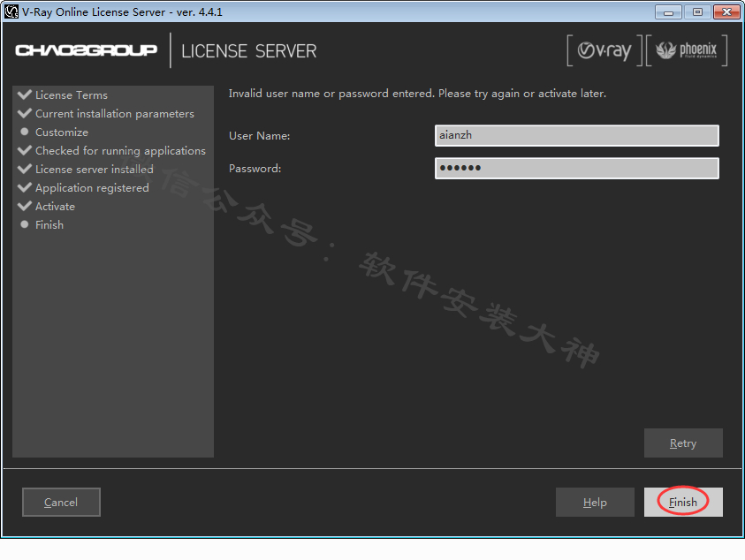Maximize the license server window
745x560 pixels.
[x=697, y=11]
